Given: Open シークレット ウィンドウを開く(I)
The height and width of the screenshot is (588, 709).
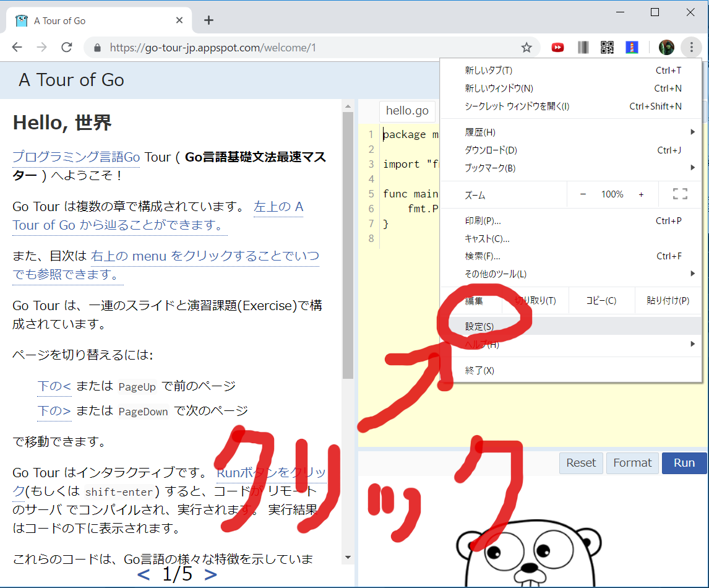Looking at the screenshot, I should (571, 106).
